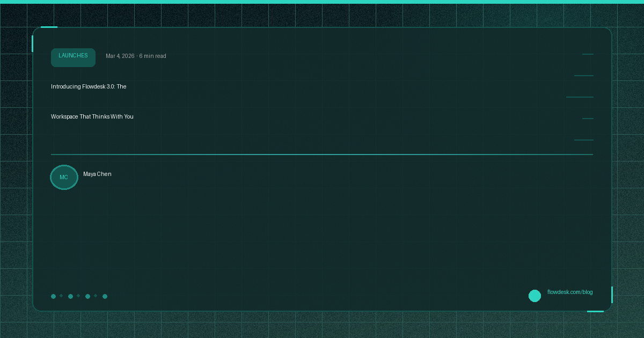Click the author name Maya Chen
This screenshot has height=338, width=644.
[x=97, y=174]
